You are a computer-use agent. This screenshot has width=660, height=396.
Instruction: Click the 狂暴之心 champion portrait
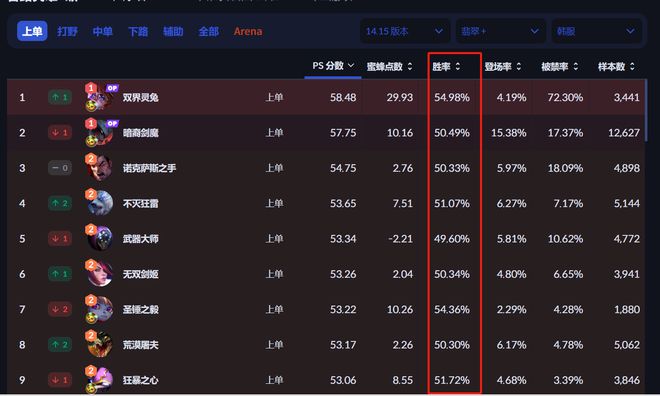(100, 380)
